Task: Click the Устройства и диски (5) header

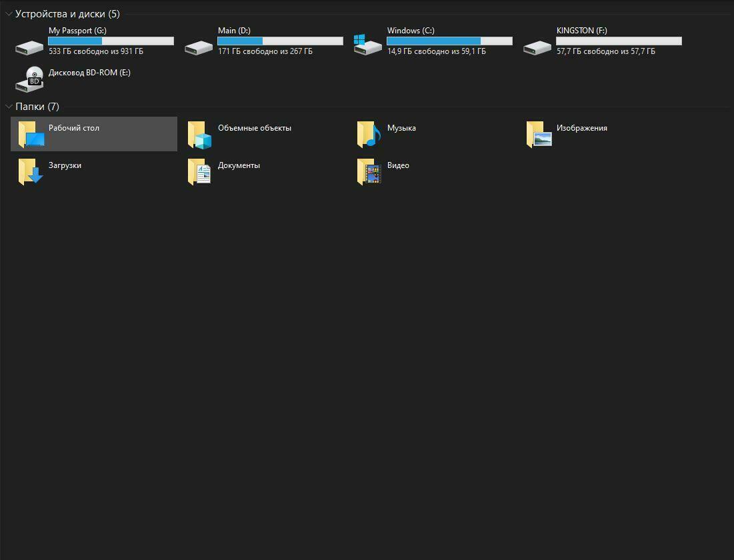Action: coord(67,14)
